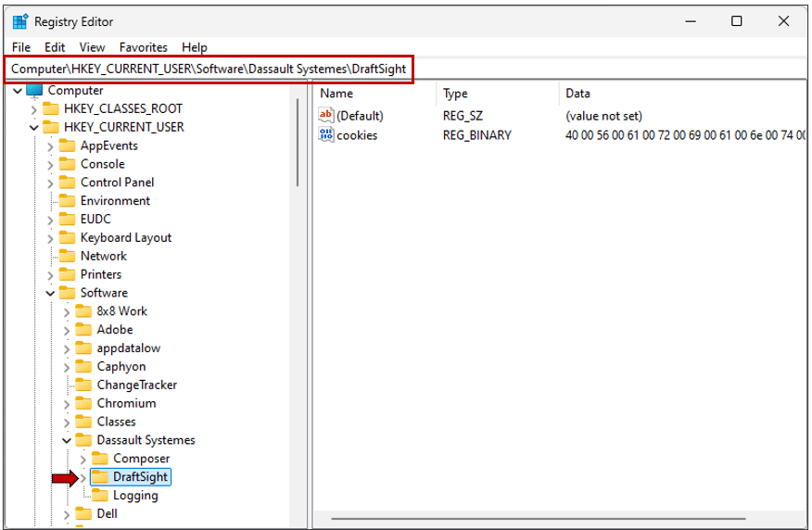Collapse the Dassault Systemes chevron
This screenshot has width=812, height=530.
[67, 440]
